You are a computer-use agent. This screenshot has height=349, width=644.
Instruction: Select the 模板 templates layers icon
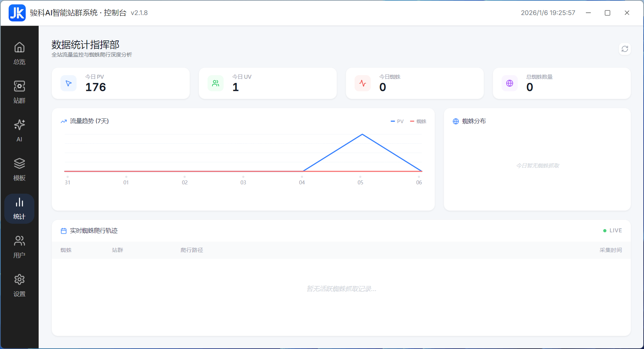tap(19, 169)
